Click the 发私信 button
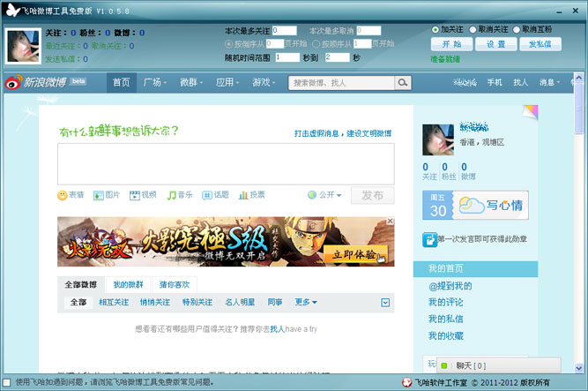 pyautogui.click(x=540, y=44)
